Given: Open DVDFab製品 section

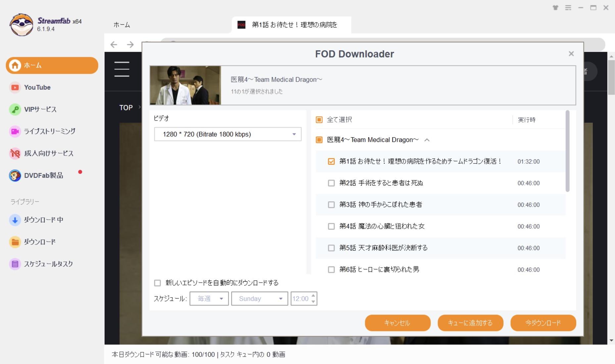Looking at the screenshot, I should [x=36, y=175].
